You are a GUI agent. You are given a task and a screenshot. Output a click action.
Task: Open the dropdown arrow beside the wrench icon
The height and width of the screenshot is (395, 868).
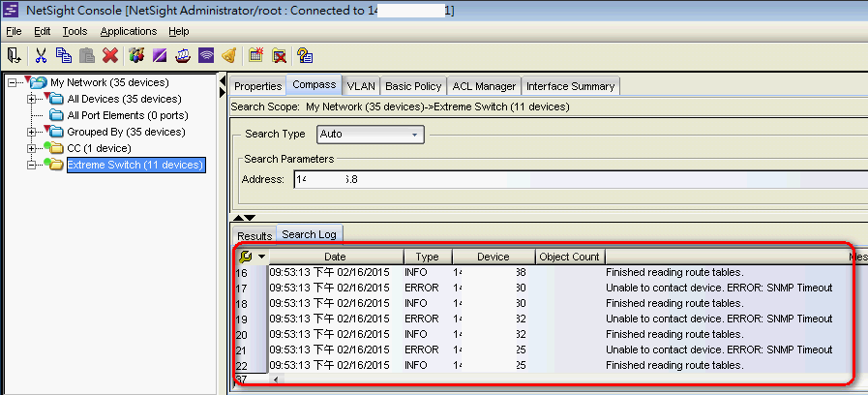(x=262, y=258)
